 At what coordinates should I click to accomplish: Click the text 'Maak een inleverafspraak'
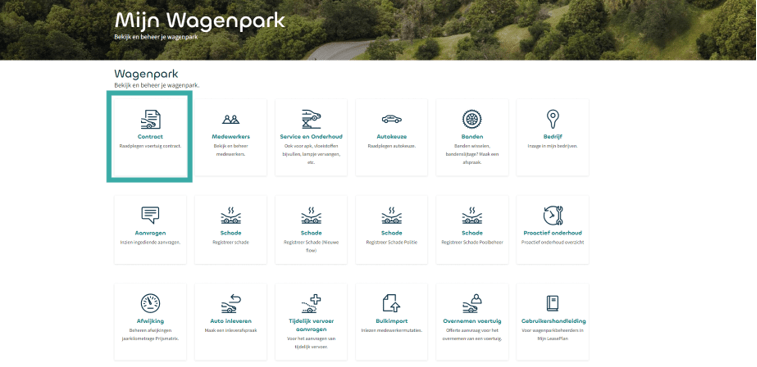[x=231, y=330]
